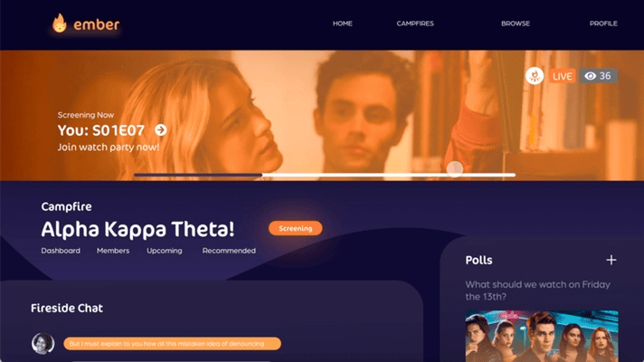The image size is (644, 362).
Task: Go to the BROWSE page
Action: pos(516,24)
